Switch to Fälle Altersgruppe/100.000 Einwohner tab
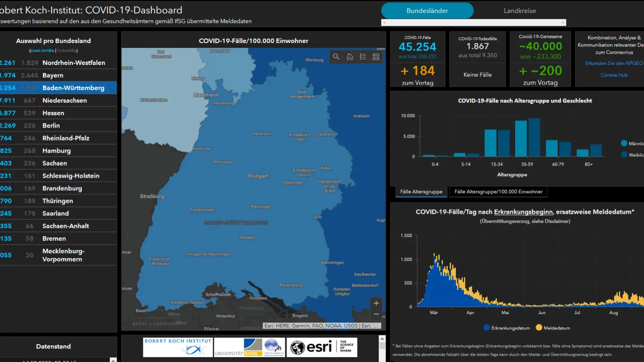644x362 pixels. [x=498, y=192]
